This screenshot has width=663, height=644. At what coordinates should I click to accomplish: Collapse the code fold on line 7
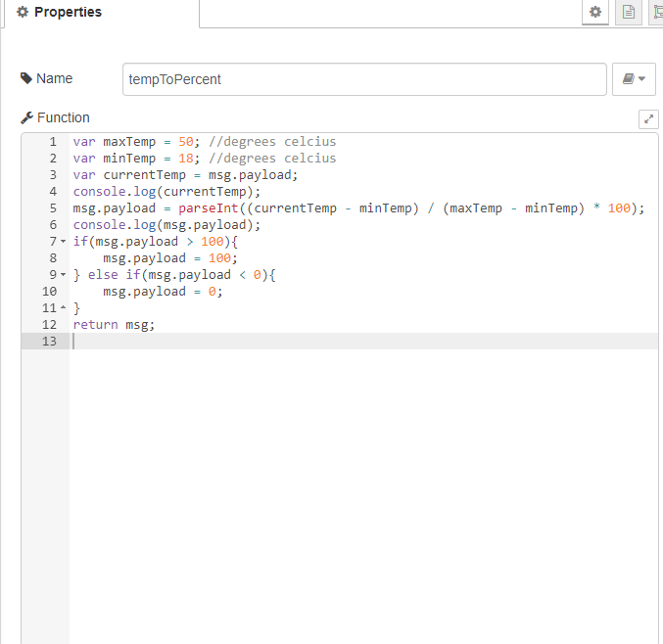coord(64,242)
